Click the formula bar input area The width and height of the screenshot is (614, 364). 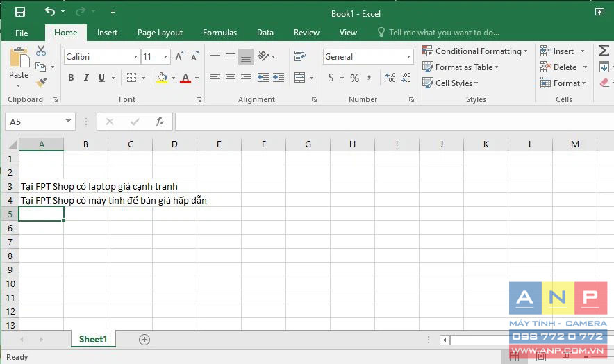pyautogui.click(x=395, y=122)
